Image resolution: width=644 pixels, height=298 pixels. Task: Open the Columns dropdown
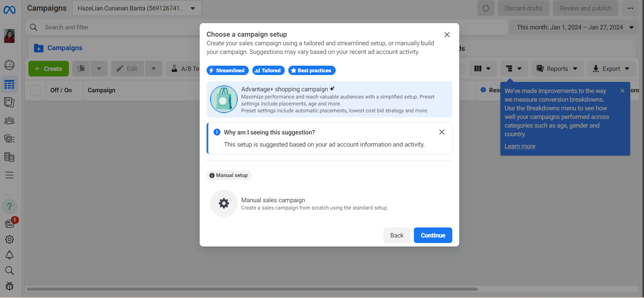pyautogui.click(x=482, y=69)
